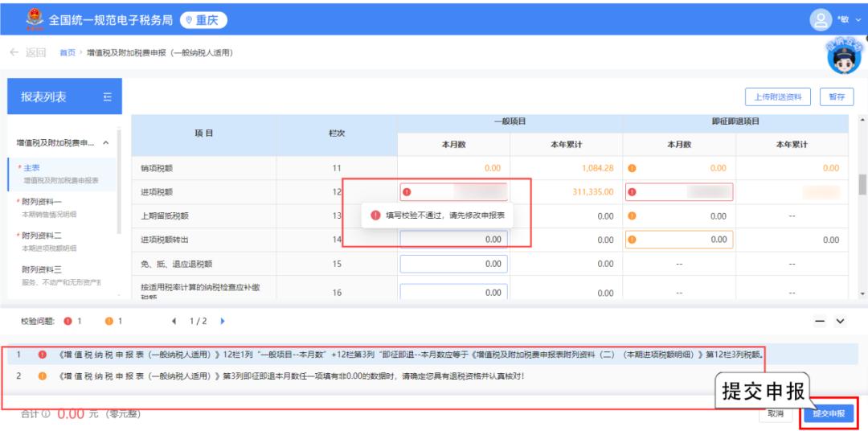
Task: Click the info icon next to 合计
Action: pos(47,414)
